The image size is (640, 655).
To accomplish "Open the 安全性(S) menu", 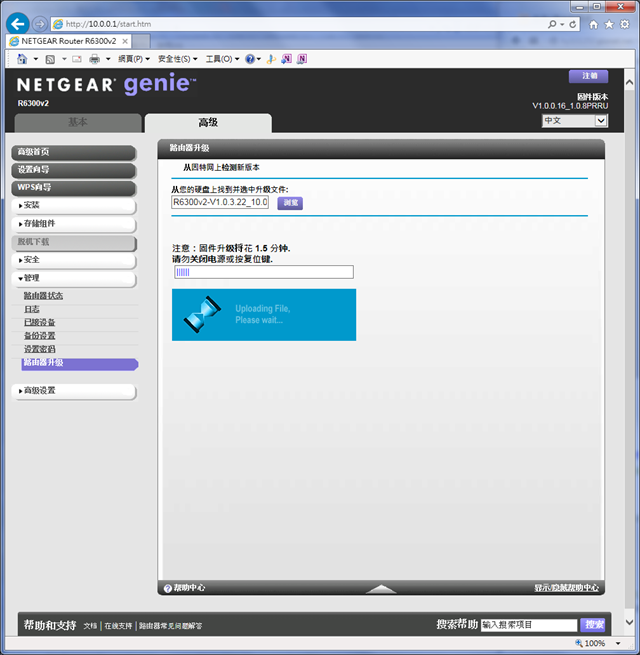I will click(178, 59).
